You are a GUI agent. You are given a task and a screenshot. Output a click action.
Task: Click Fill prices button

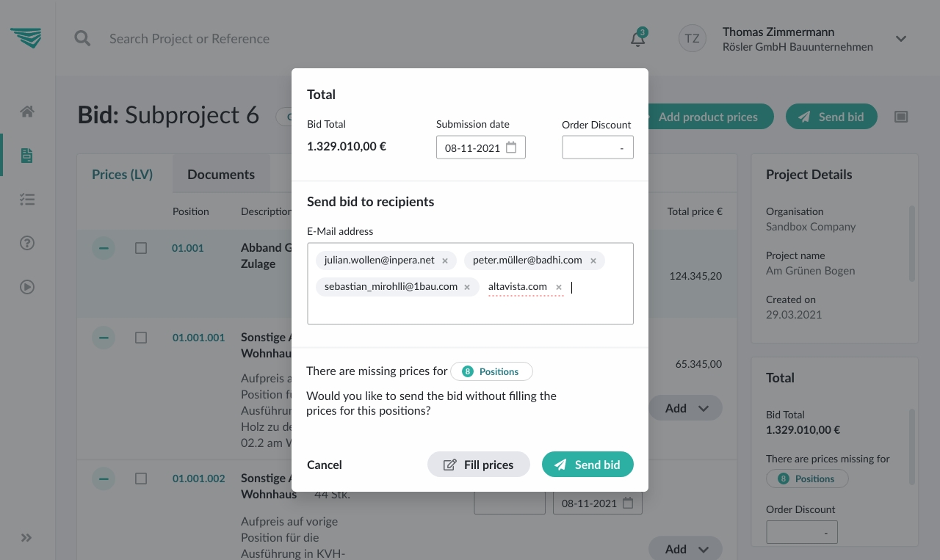point(479,465)
